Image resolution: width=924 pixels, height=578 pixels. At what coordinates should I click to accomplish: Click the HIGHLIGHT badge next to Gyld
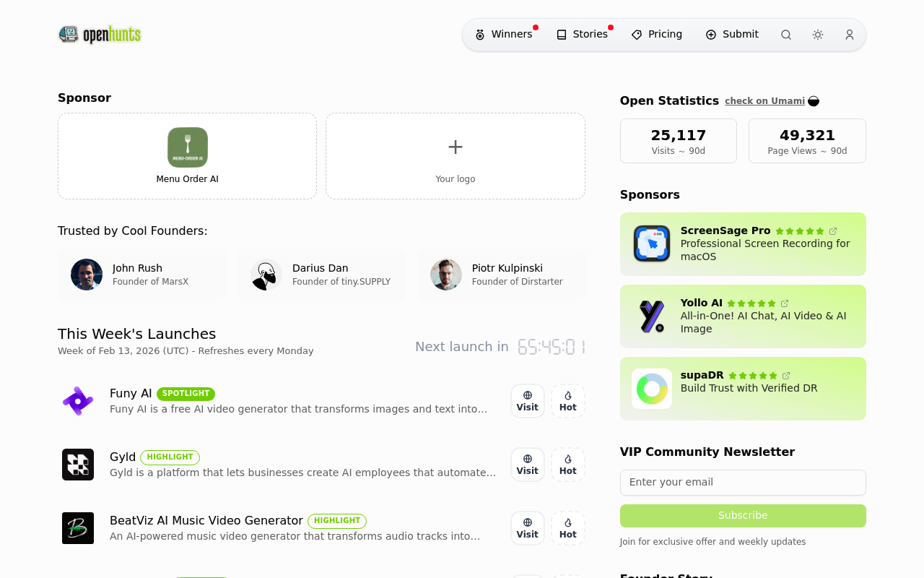pyautogui.click(x=170, y=457)
